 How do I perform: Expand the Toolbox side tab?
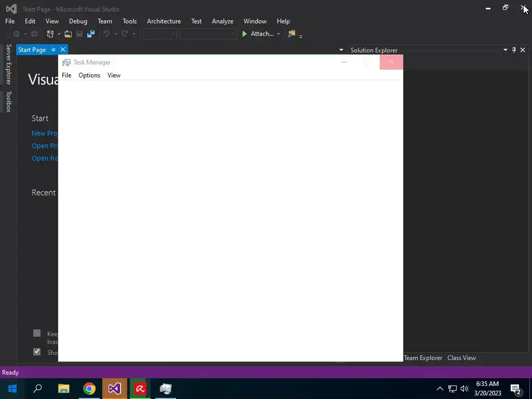pyautogui.click(x=9, y=101)
